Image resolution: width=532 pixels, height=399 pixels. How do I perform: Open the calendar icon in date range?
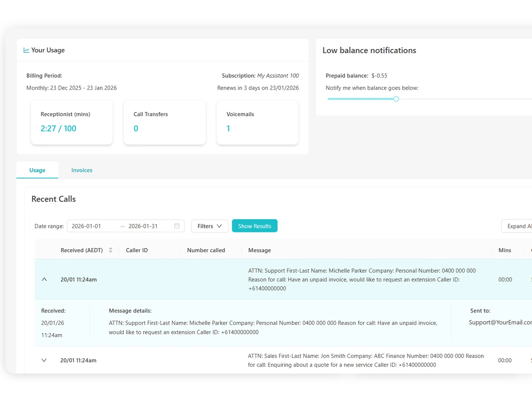pos(177,226)
